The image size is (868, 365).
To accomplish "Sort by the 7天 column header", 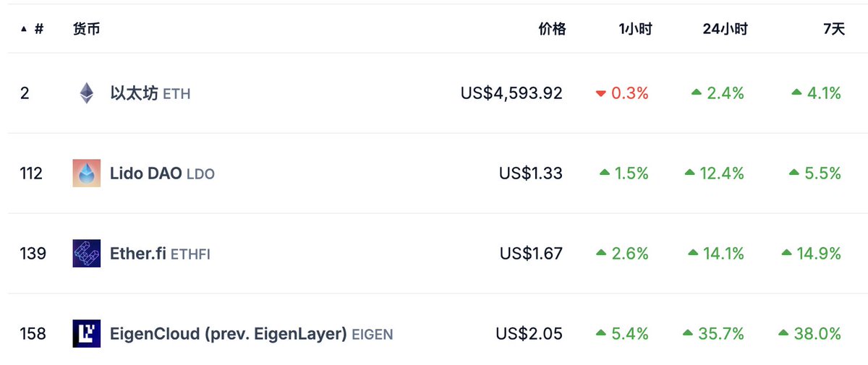I will 833,30.
